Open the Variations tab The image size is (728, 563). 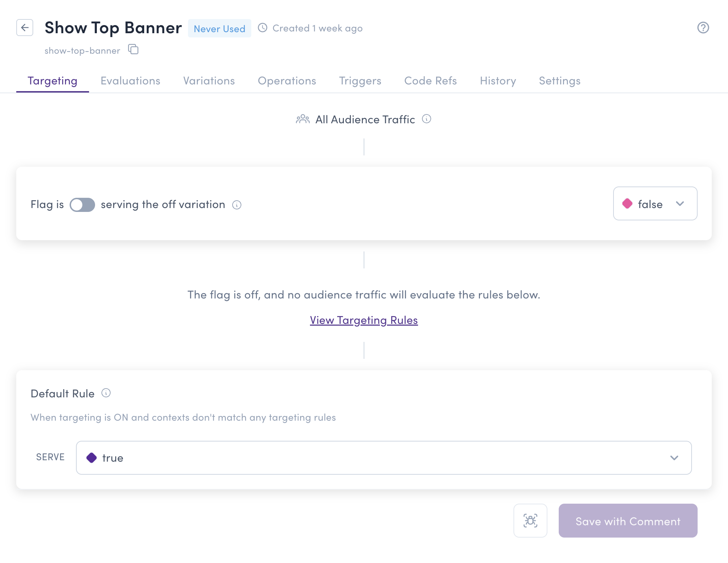tap(209, 81)
